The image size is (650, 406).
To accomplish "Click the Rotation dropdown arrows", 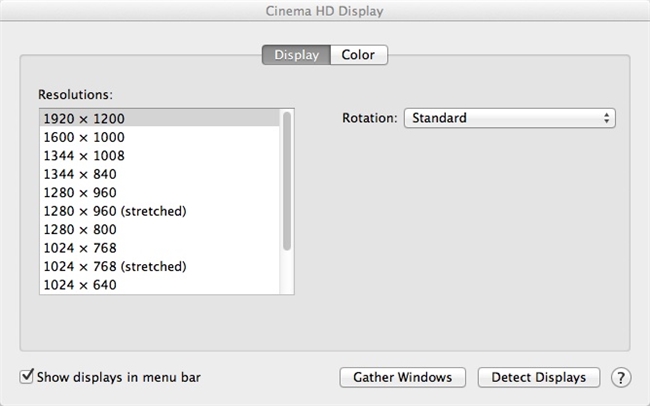I will point(607,118).
